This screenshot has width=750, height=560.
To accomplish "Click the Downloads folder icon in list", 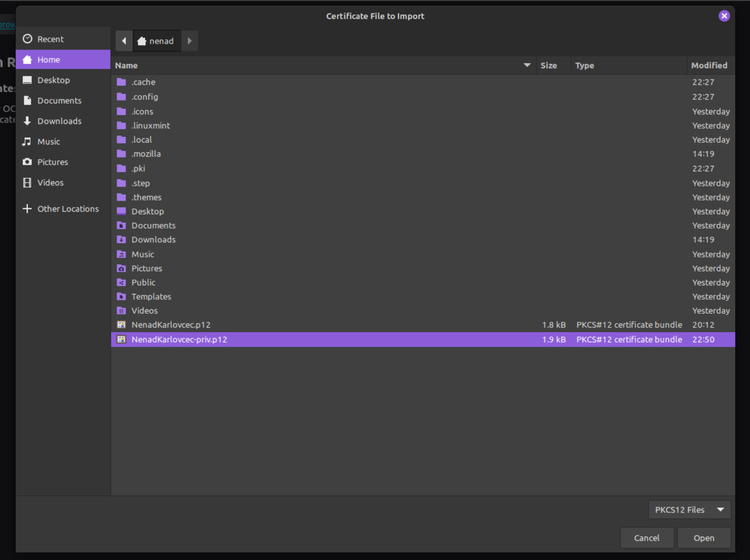I will click(x=121, y=240).
